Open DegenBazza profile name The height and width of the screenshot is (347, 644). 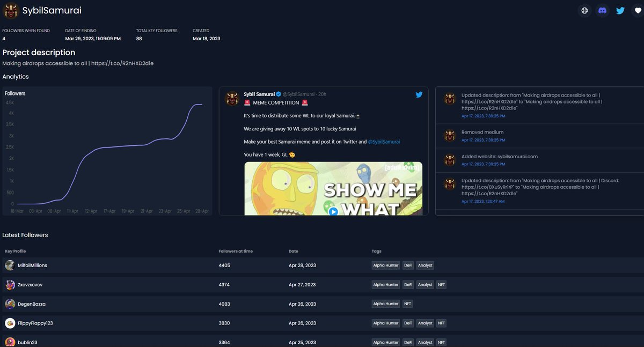(32, 304)
